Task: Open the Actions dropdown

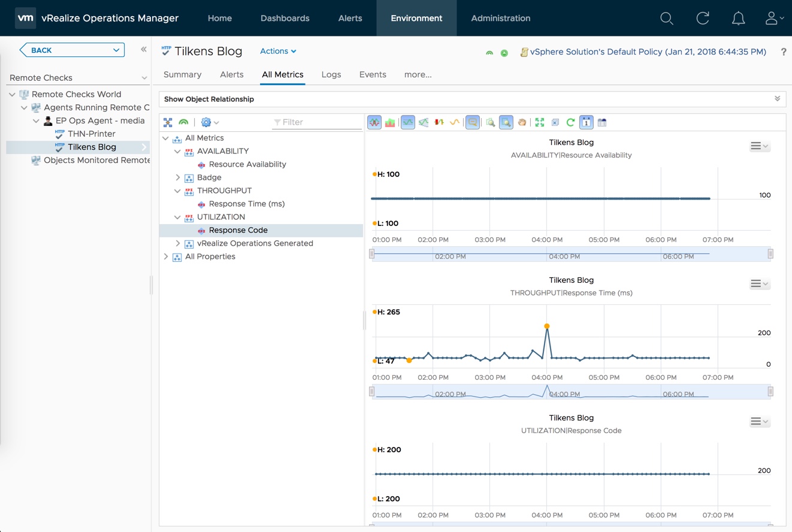Action: [278, 52]
